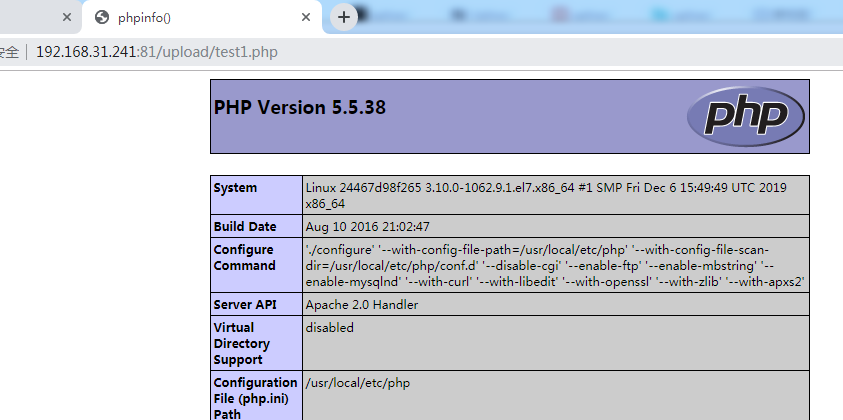Click the security indicator beside the URL
This screenshot has height=420, width=843.
point(9,52)
